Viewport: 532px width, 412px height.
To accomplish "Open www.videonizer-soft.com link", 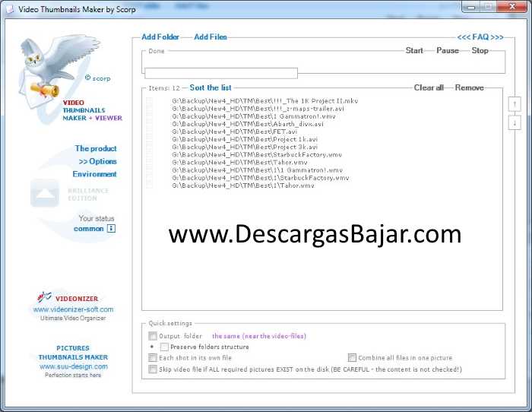I will coord(73,309).
